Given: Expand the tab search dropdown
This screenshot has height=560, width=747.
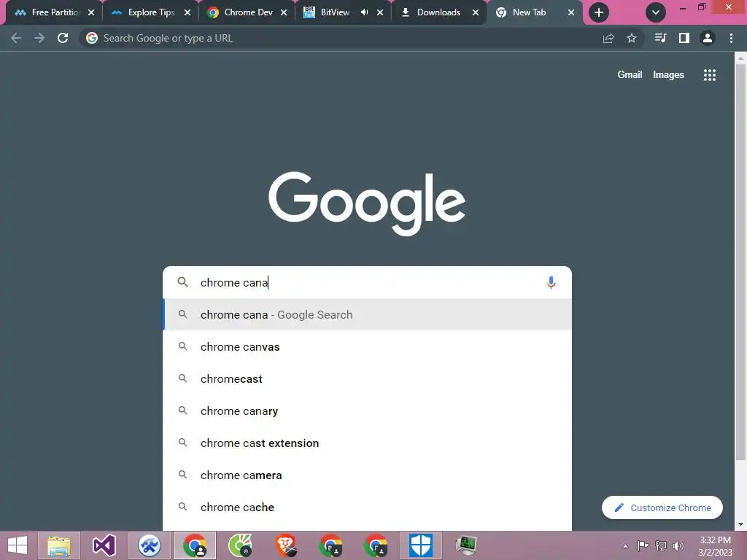Looking at the screenshot, I should click(656, 12).
